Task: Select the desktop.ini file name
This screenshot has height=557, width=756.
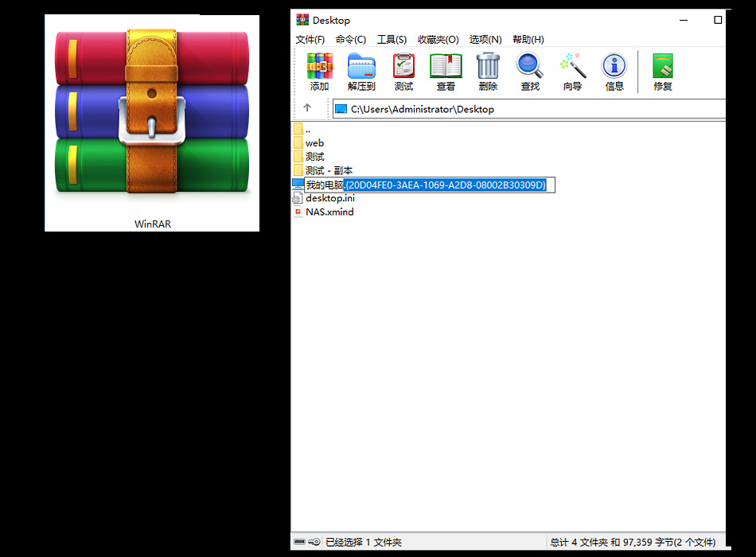Action: pyautogui.click(x=330, y=198)
